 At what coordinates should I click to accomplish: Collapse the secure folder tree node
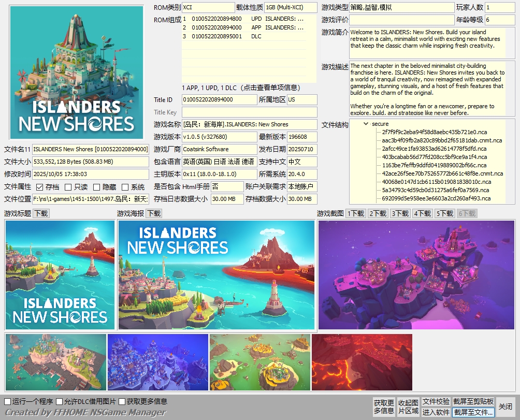click(x=366, y=124)
